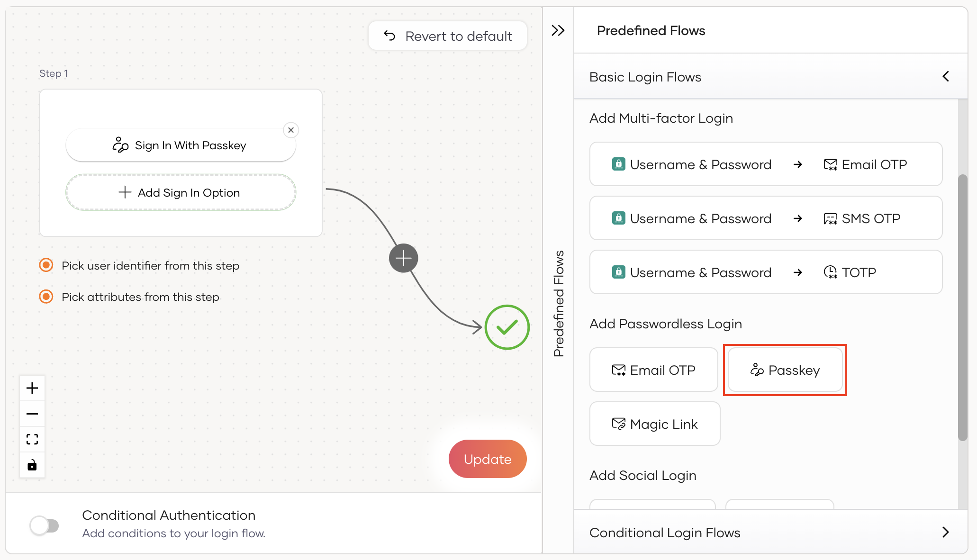
Task: Click the TOTP clock icon
Action: click(x=831, y=272)
